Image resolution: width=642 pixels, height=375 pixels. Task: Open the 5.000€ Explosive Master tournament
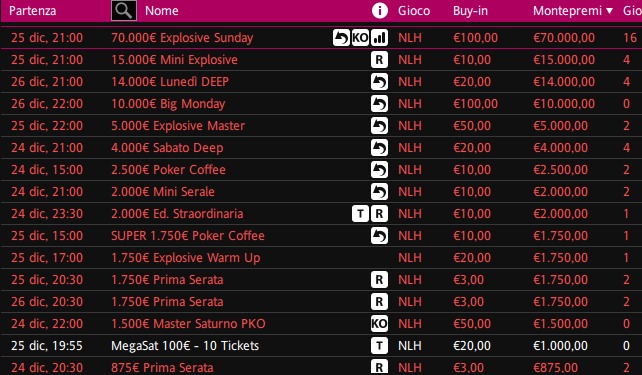click(x=178, y=126)
